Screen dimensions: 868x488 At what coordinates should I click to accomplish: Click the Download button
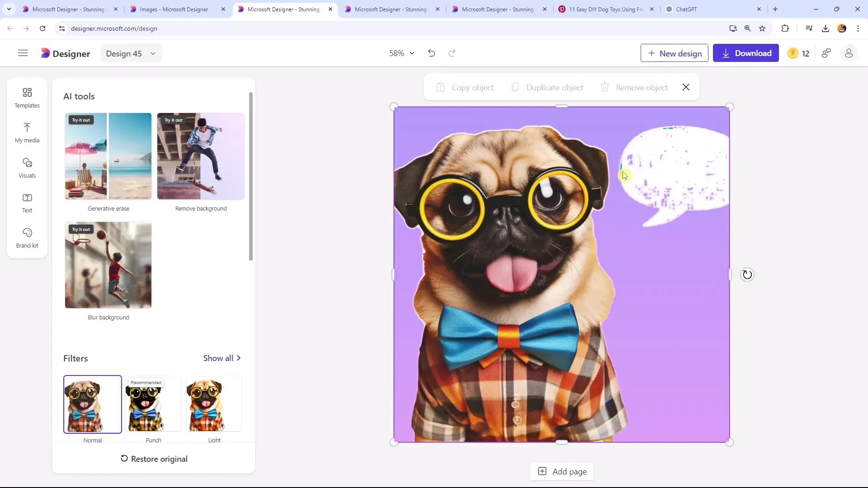pos(746,53)
